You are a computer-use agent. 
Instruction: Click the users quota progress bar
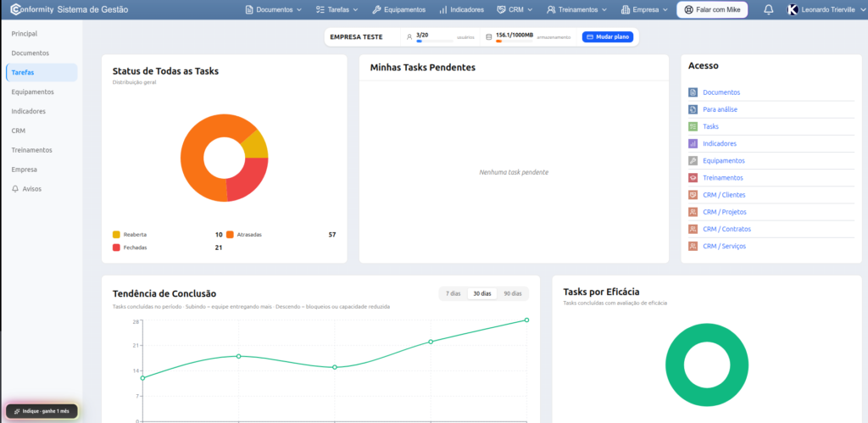[x=435, y=41]
